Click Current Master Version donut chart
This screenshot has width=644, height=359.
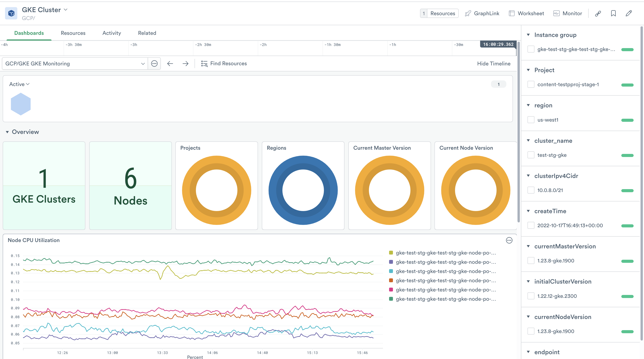point(389,190)
